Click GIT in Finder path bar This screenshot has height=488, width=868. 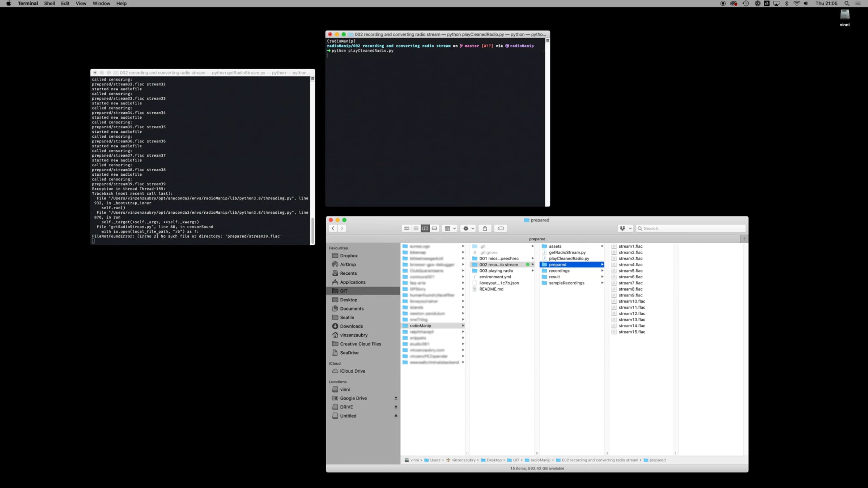click(x=513, y=460)
